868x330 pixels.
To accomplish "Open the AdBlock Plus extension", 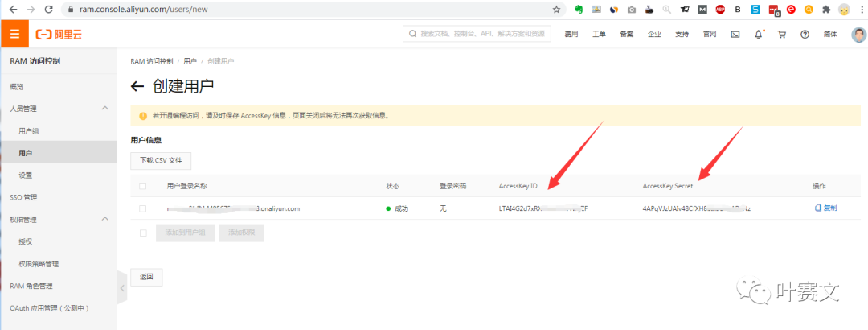I will tap(719, 10).
